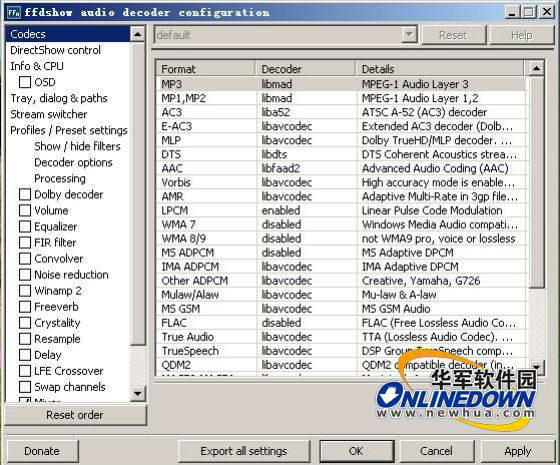
Task: Click the Details column header
Action: pos(440,69)
